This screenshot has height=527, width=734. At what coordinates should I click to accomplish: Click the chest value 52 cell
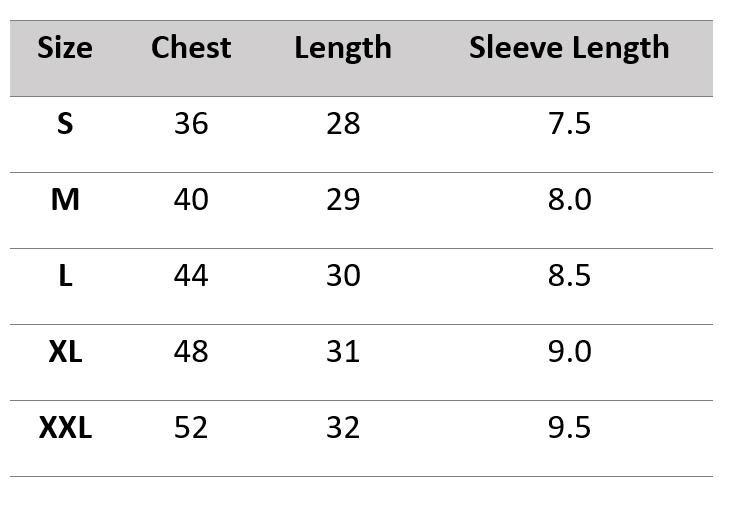(191, 428)
